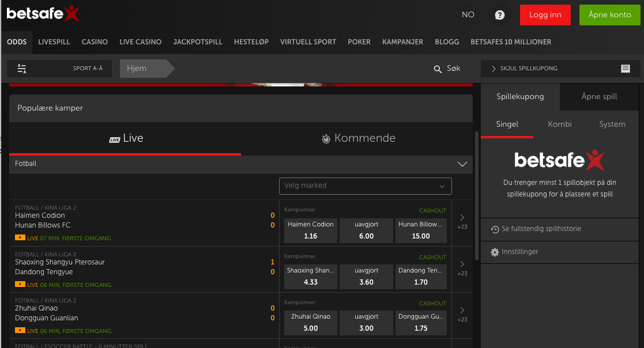Select the Spillekupong tab
Screen dimensions: 644x348
520,96
